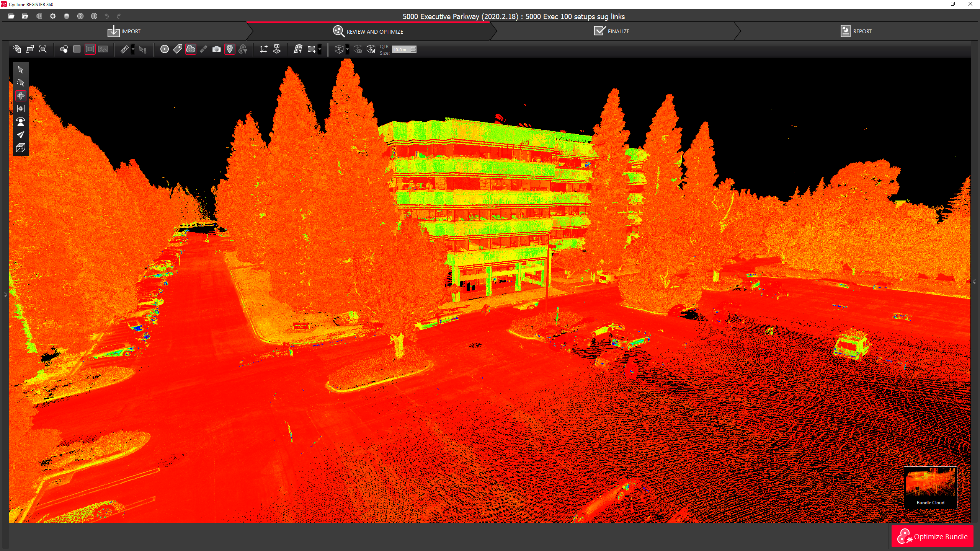This screenshot has height=551, width=980.
Task: Activate the fly mode paper-plane tool
Action: coord(21,135)
